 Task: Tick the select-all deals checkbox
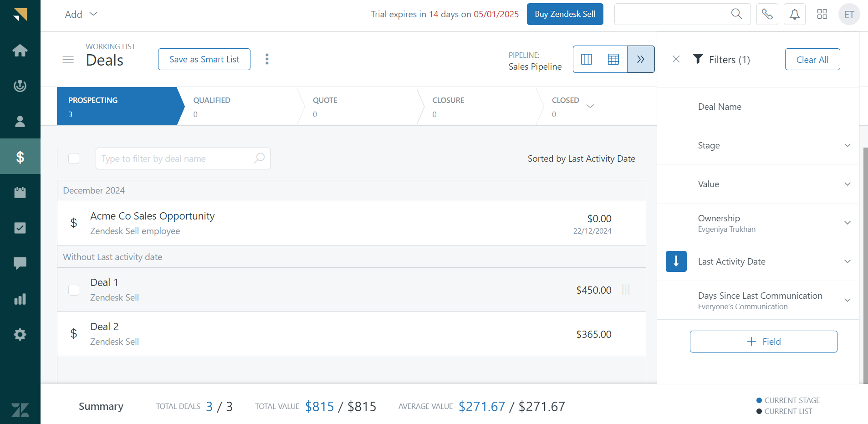74,158
